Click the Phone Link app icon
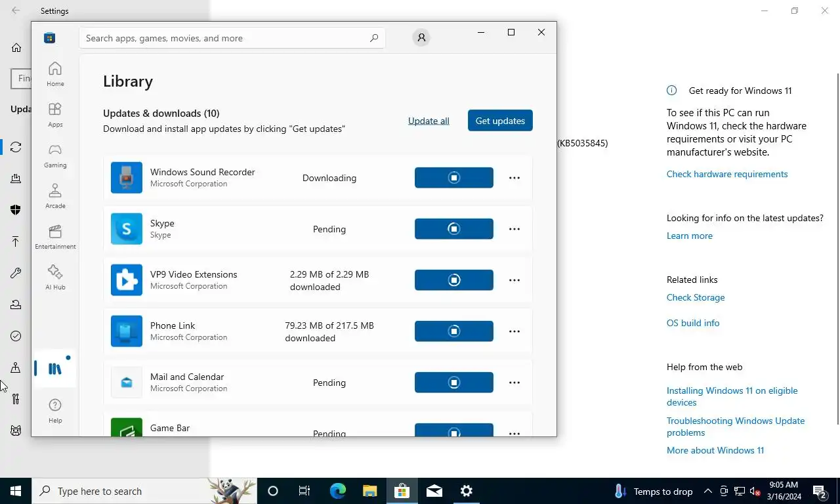Screen dimensions: 840x504 pos(127,331)
